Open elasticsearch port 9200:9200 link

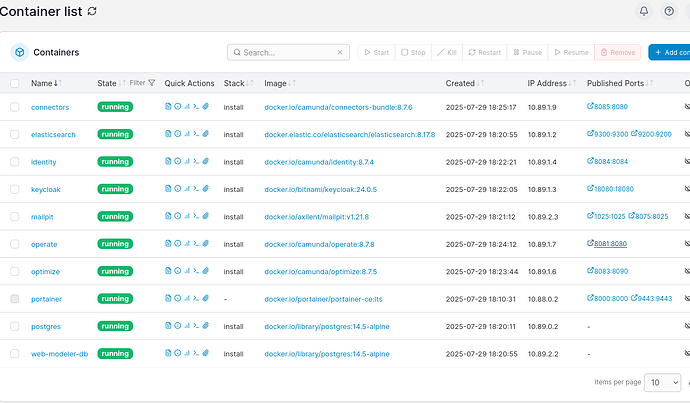tap(651, 134)
